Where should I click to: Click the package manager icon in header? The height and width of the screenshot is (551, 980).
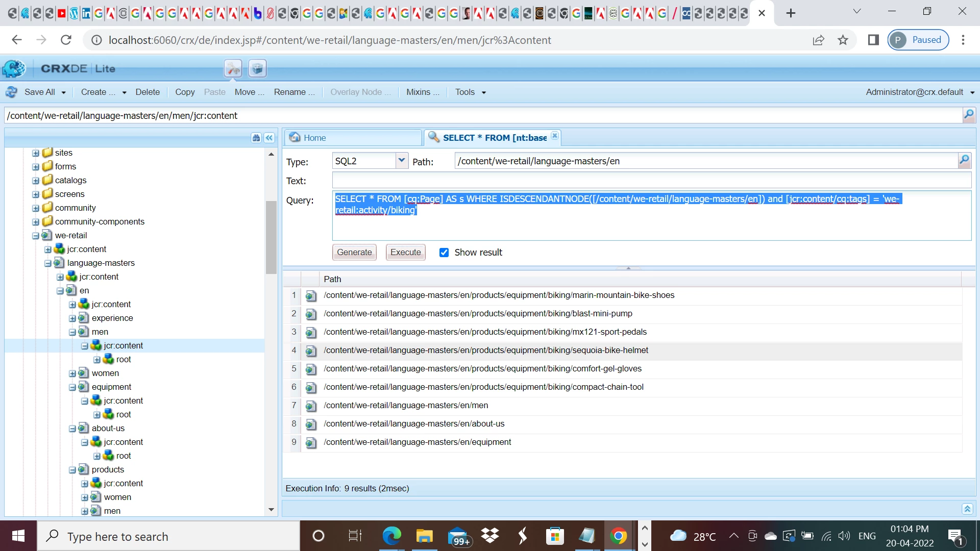tap(258, 68)
